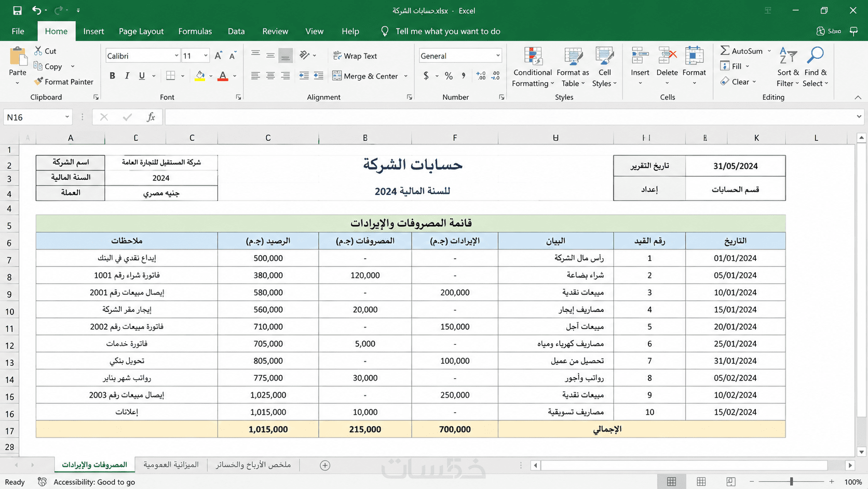Click the Sort & Filter icon
This screenshot has width=868, height=489.
788,56
